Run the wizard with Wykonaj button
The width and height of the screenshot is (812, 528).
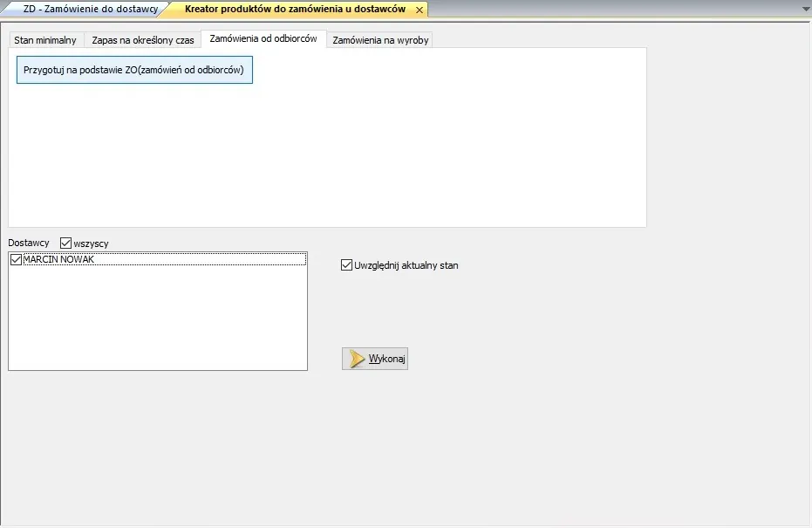pyautogui.click(x=375, y=359)
